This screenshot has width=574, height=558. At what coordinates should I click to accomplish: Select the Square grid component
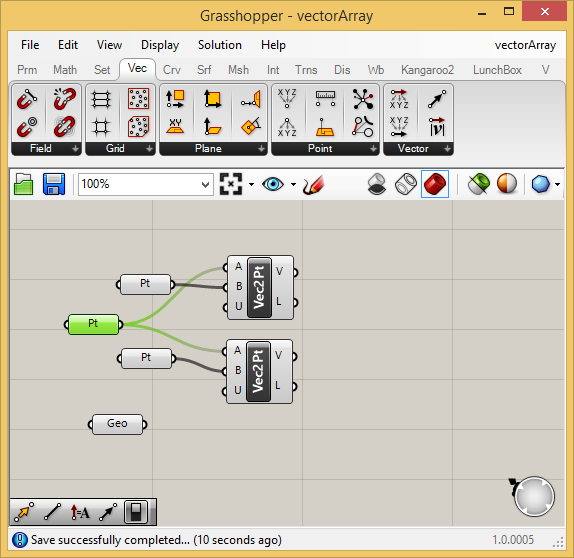point(101,126)
